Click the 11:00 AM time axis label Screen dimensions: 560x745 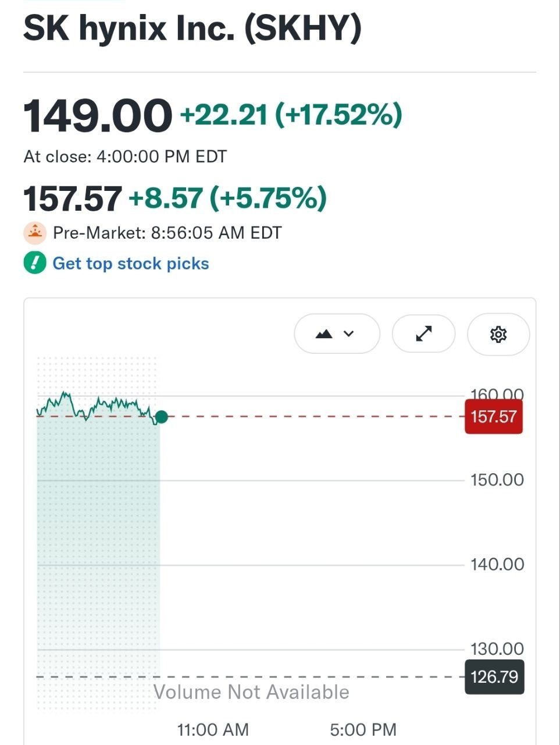pyautogui.click(x=213, y=729)
